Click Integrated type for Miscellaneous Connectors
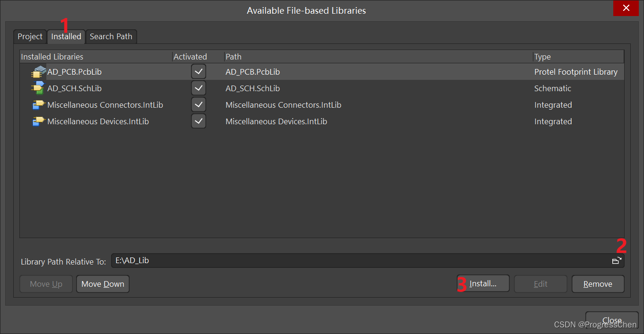 pyautogui.click(x=553, y=105)
